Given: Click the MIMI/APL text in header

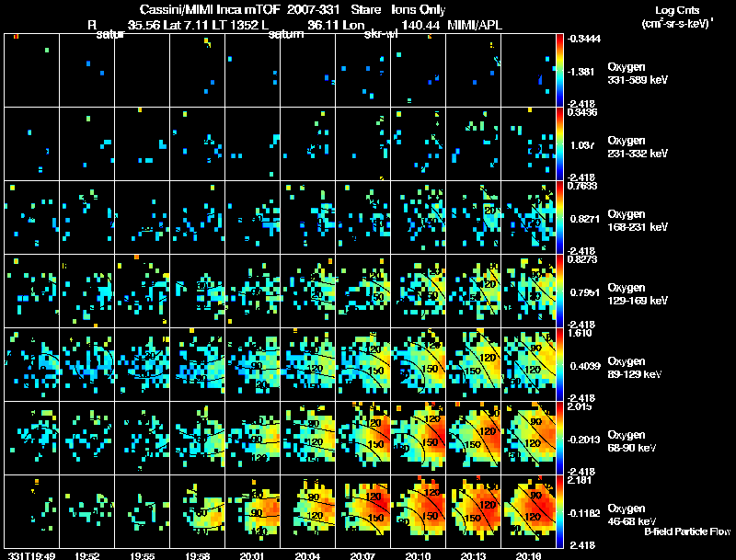Looking at the screenshot, I should pos(475,25).
